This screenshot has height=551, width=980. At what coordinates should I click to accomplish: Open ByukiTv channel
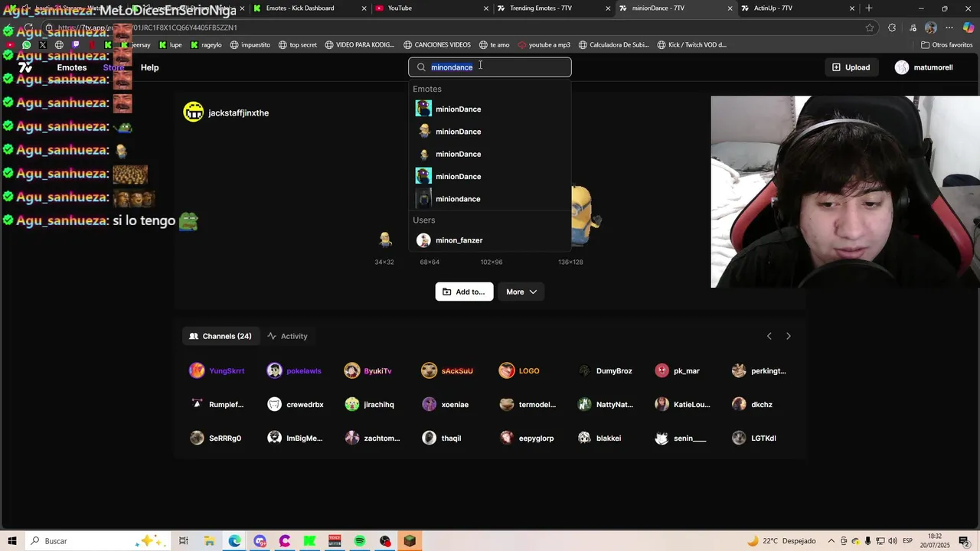pyautogui.click(x=368, y=371)
